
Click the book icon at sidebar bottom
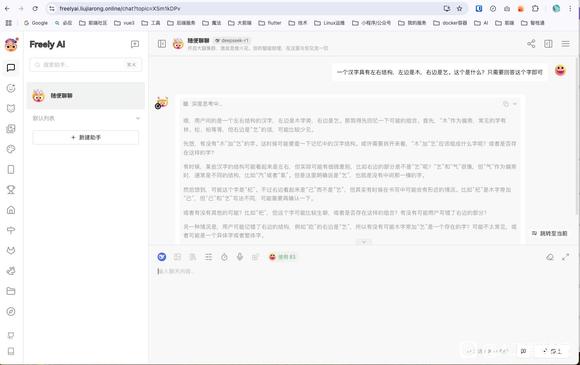pos(11,351)
